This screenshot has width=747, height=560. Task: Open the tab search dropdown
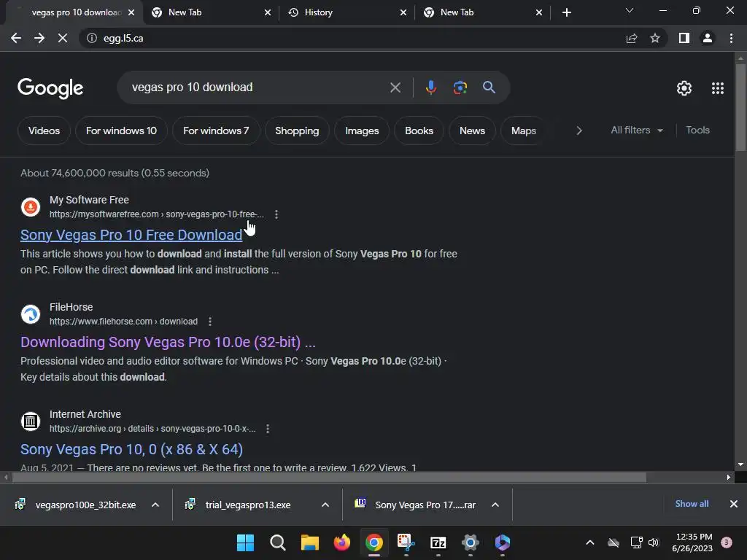pyautogui.click(x=630, y=10)
